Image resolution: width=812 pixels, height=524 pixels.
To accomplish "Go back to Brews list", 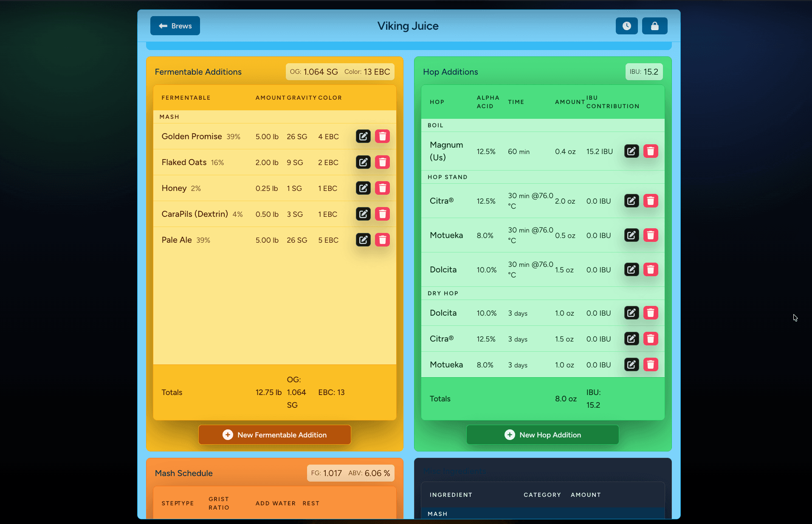I will click(175, 26).
